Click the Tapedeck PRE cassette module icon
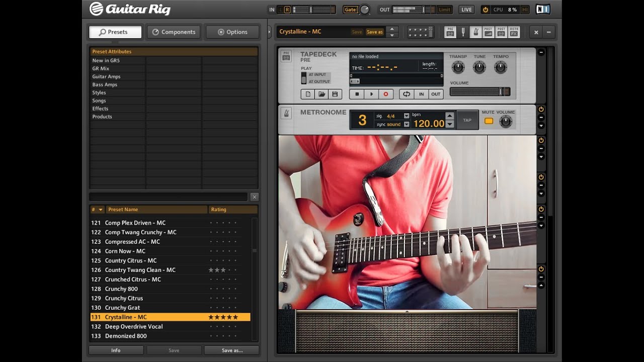The image size is (644, 362). click(x=286, y=56)
